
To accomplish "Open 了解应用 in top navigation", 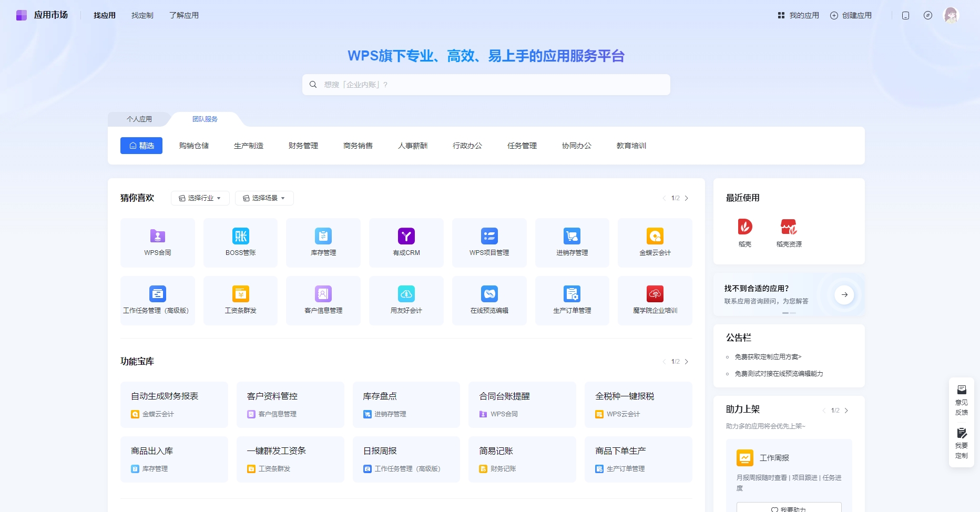I will pyautogui.click(x=184, y=15).
